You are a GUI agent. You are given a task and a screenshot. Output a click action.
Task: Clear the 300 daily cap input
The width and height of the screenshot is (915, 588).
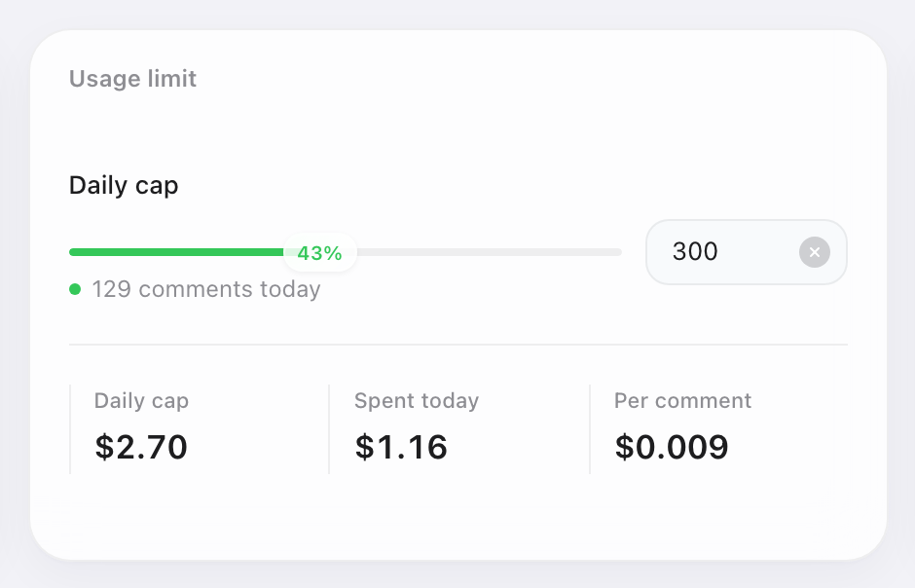coord(814,252)
